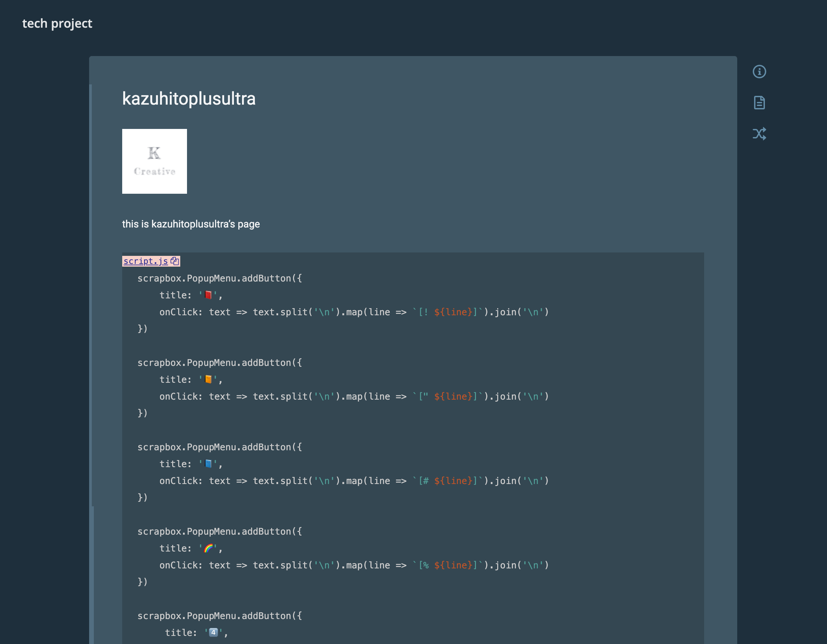Viewport: 827px width, 644px height.
Task: Jump to a random page with the shuffle icon
Action: coord(759,134)
